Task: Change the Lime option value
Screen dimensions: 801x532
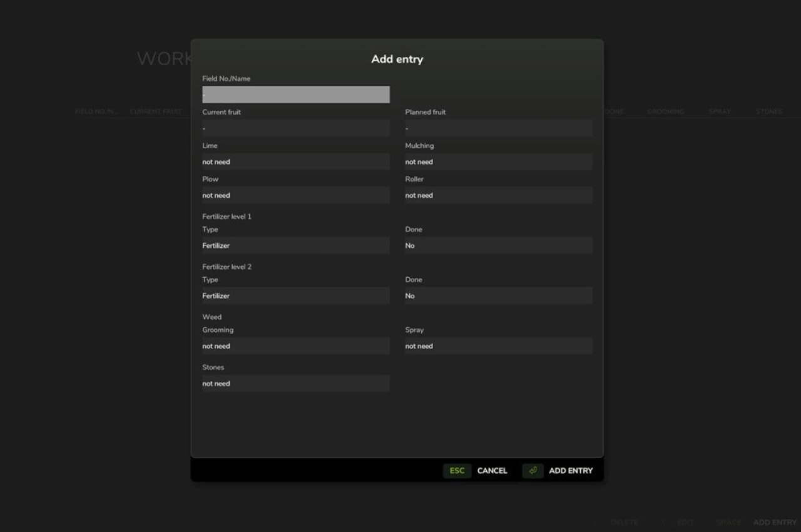Action: pyautogui.click(x=295, y=162)
